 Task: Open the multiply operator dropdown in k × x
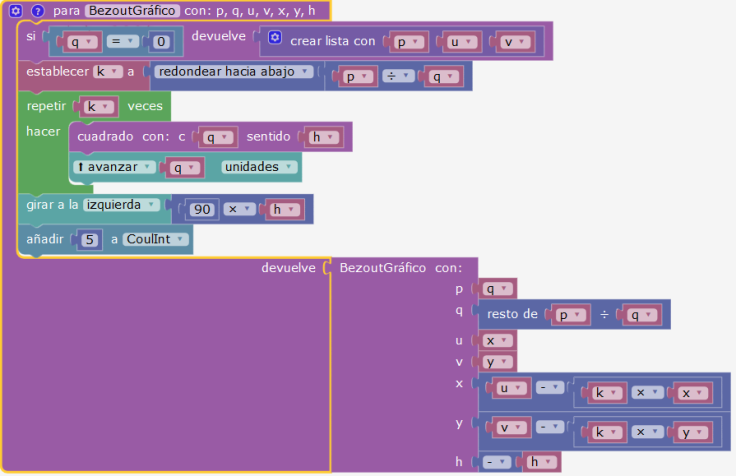(x=647, y=393)
